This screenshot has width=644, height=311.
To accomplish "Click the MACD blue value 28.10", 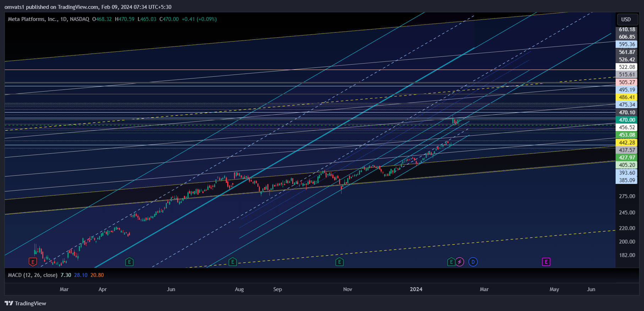I will (x=81, y=275).
